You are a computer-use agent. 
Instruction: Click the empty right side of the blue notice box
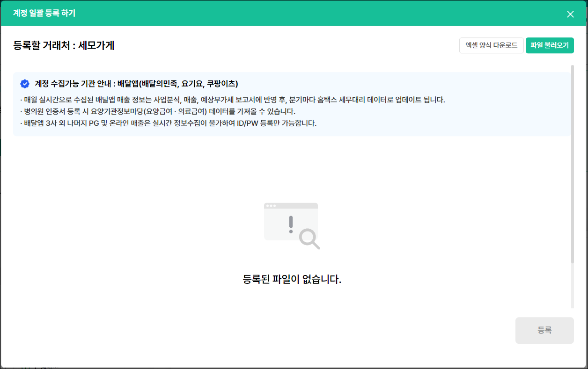(492, 117)
